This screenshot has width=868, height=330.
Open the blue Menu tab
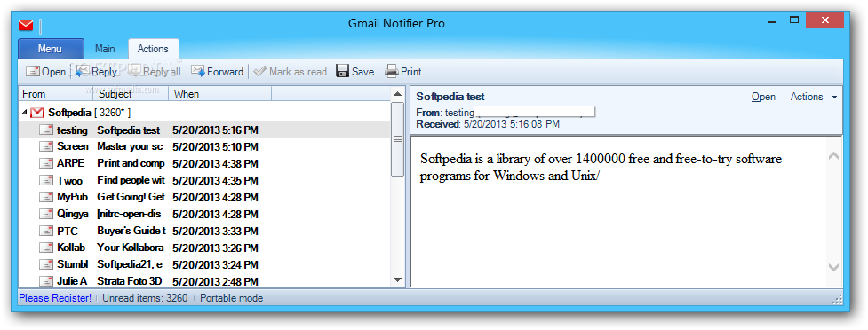(51, 49)
